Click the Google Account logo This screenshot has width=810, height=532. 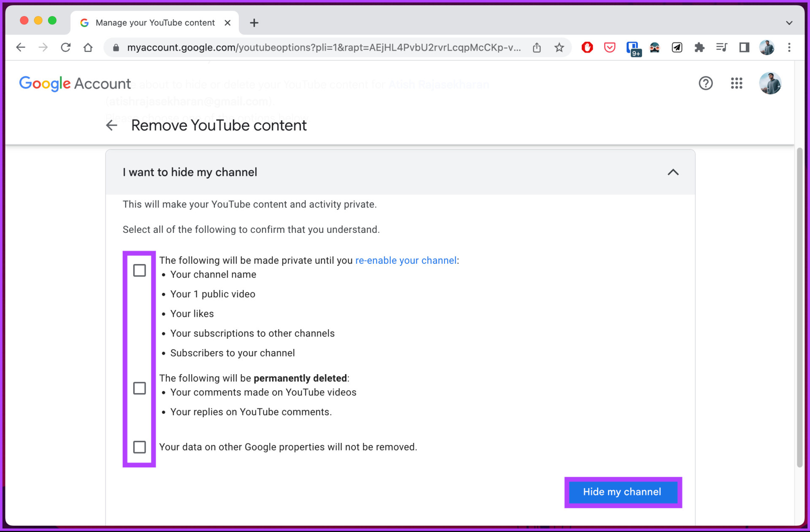click(75, 84)
